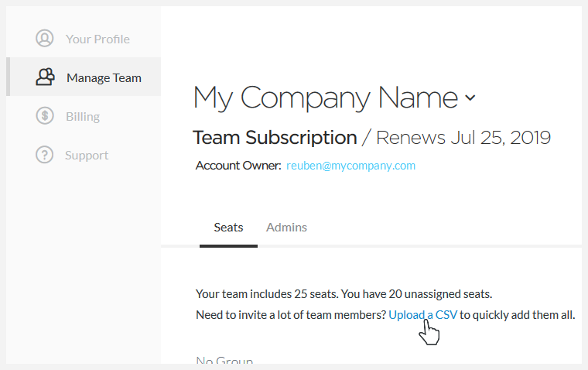Image resolution: width=588 pixels, height=370 pixels.
Task: Click the Renews Jul 25, 2019 text
Action: (463, 138)
